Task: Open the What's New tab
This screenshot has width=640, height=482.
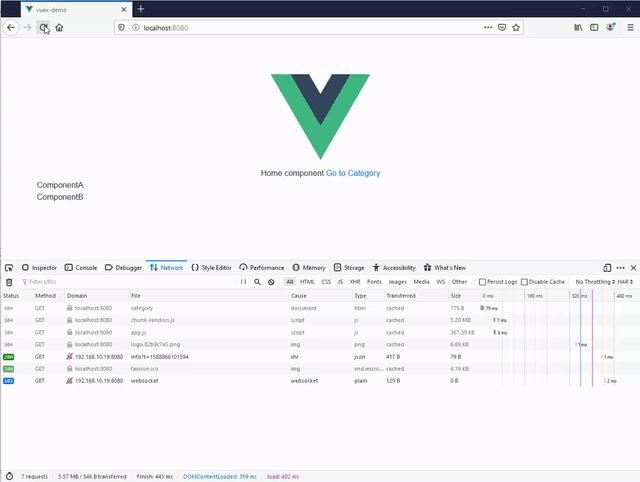Action: pos(445,268)
